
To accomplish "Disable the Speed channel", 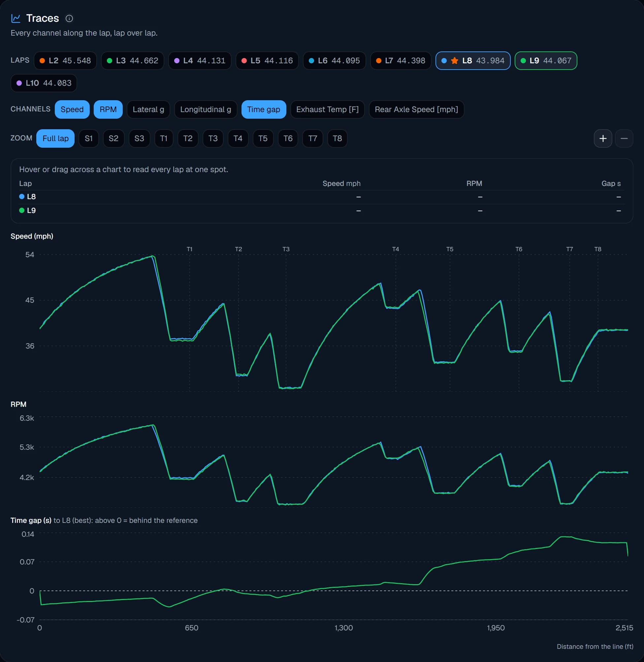I will [72, 109].
